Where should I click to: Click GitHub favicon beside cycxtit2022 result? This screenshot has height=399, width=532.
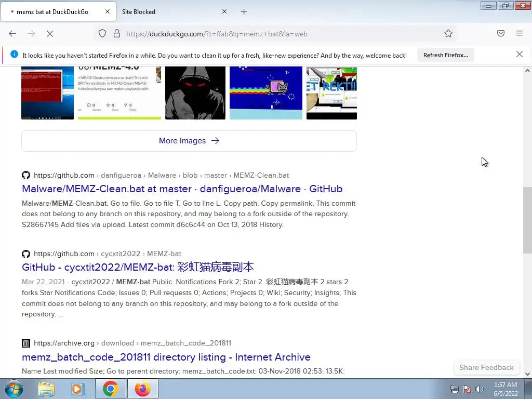(26, 254)
